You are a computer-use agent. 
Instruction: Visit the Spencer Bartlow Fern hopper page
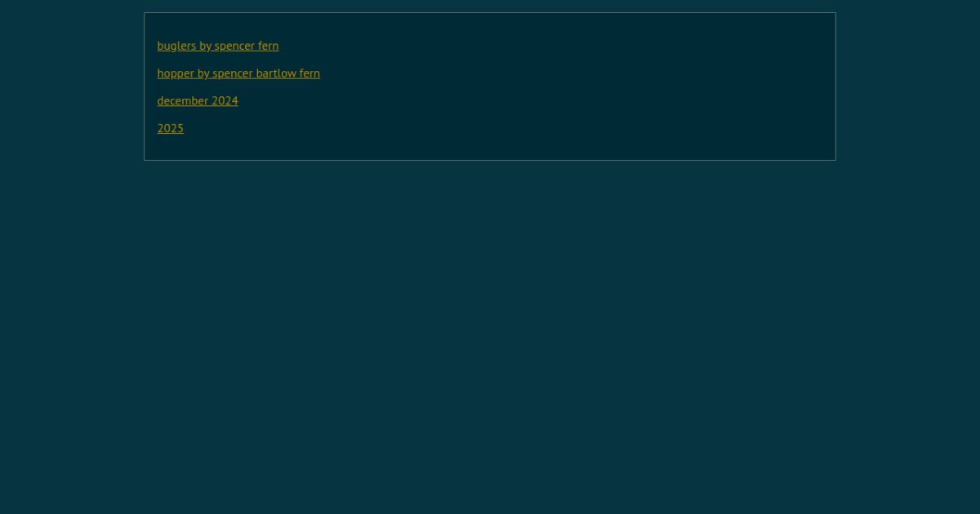click(238, 73)
